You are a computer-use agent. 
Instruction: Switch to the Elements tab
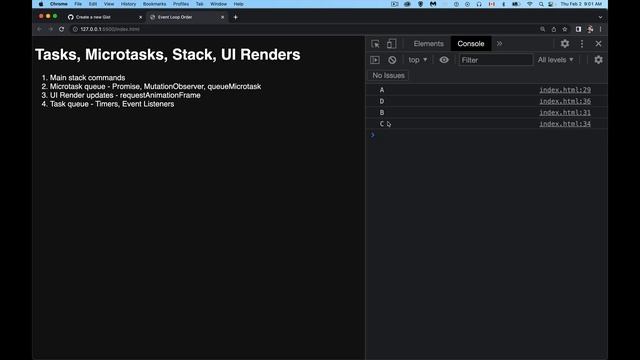(428, 44)
